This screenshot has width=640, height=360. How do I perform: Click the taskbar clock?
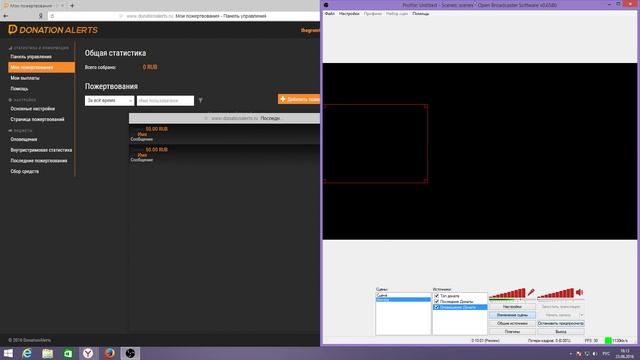[x=625, y=353]
